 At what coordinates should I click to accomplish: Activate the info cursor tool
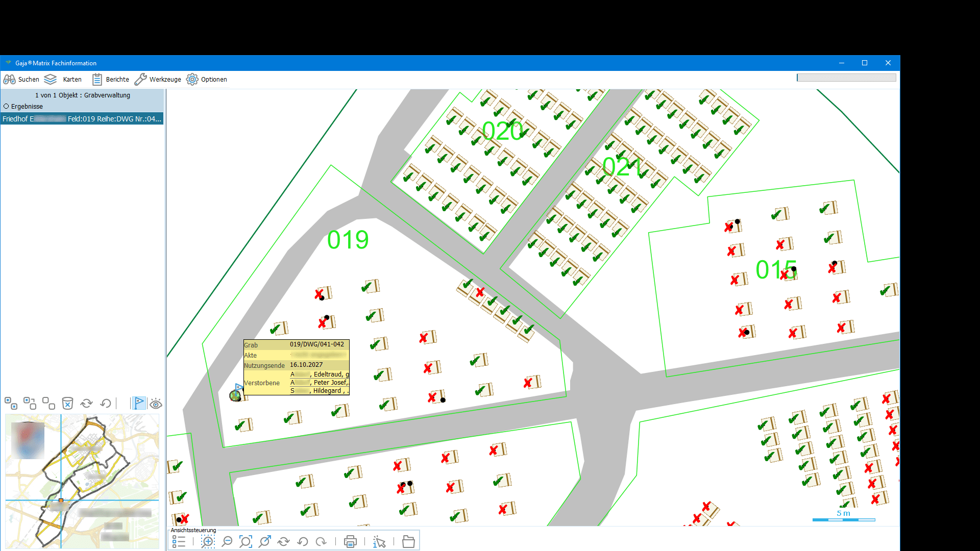[379, 542]
